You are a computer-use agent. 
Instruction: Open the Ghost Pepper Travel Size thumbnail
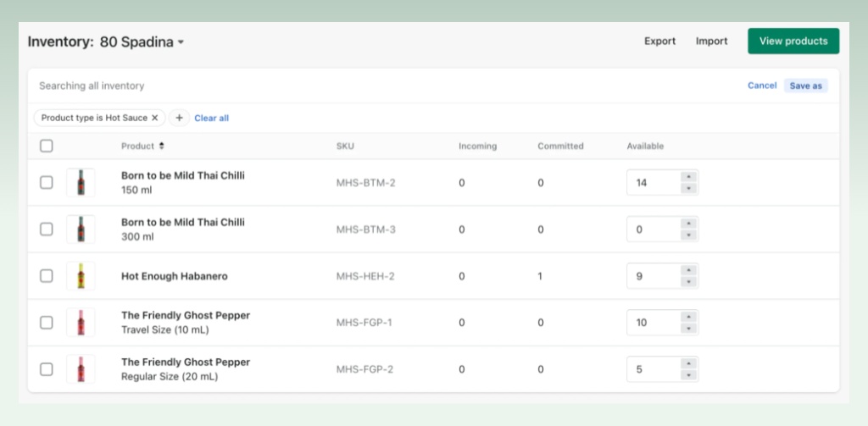coord(81,323)
